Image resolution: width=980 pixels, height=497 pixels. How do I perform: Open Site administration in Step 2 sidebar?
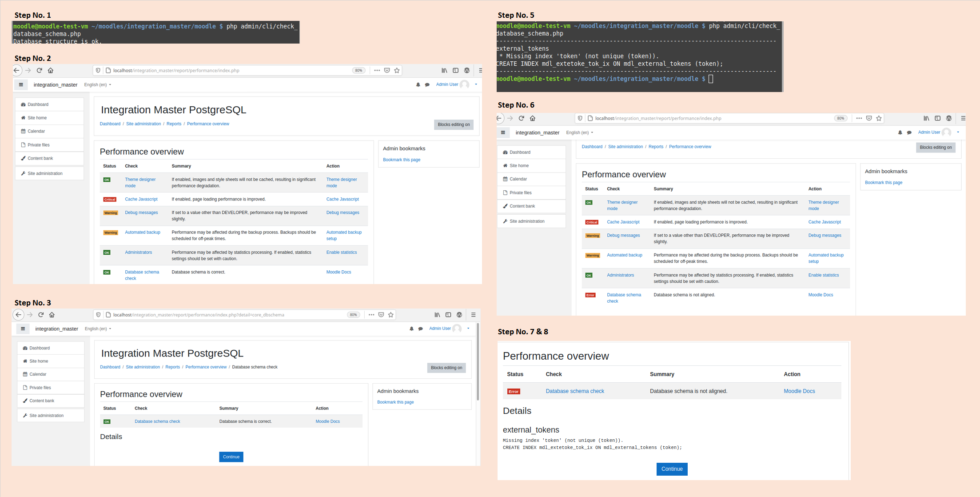tap(49, 173)
